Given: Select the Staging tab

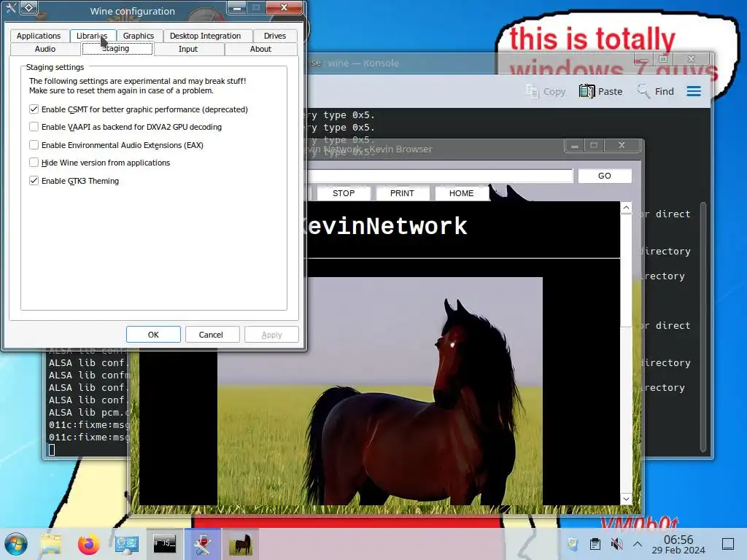Looking at the screenshot, I should point(117,49).
